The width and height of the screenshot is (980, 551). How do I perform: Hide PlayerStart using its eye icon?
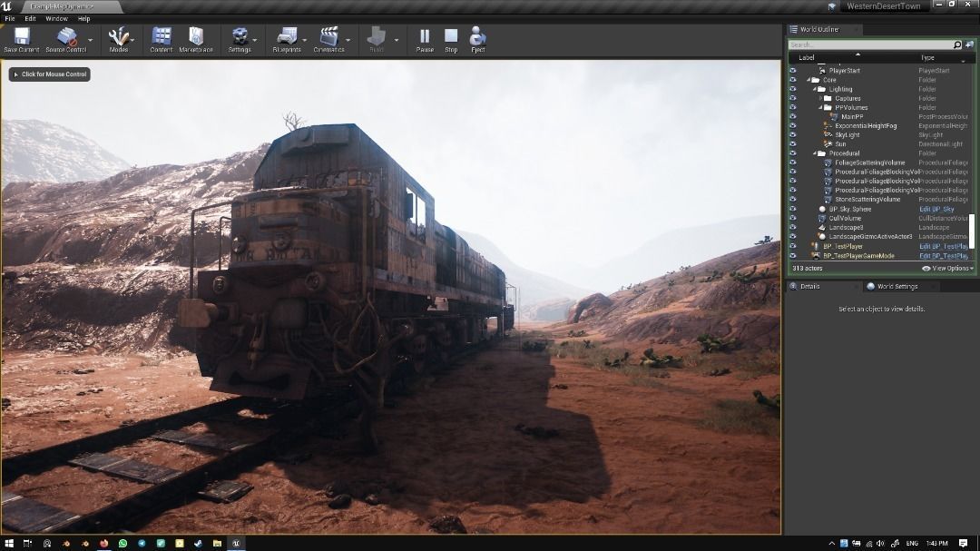[x=792, y=71]
